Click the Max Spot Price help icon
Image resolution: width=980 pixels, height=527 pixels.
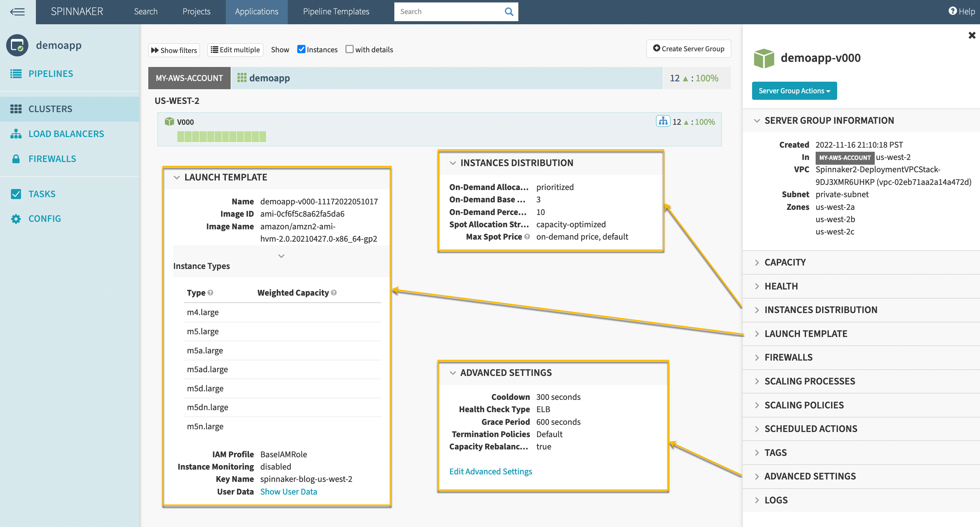click(x=527, y=237)
